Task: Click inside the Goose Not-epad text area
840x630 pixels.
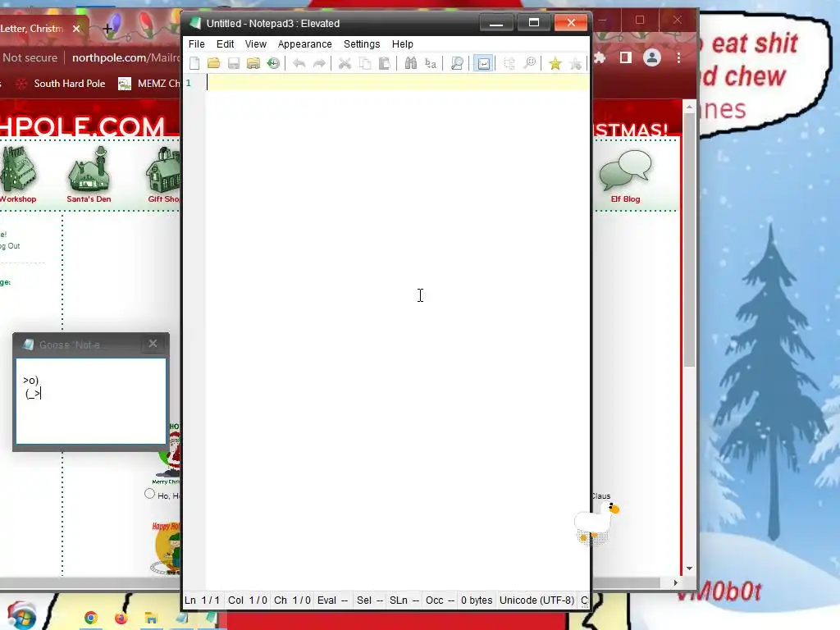Action: (91, 400)
